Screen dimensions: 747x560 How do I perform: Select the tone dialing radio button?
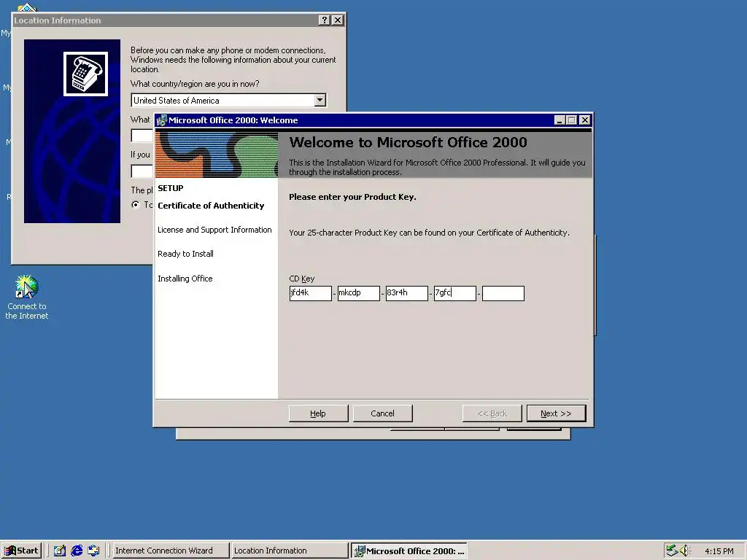click(x=136, y=204)
